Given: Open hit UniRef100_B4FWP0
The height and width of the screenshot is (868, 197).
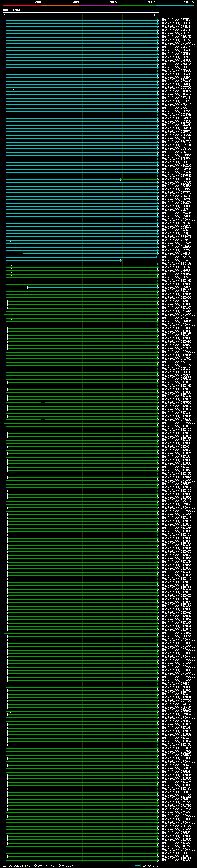Looking at the screenshot, I should [x=176, y=91].
